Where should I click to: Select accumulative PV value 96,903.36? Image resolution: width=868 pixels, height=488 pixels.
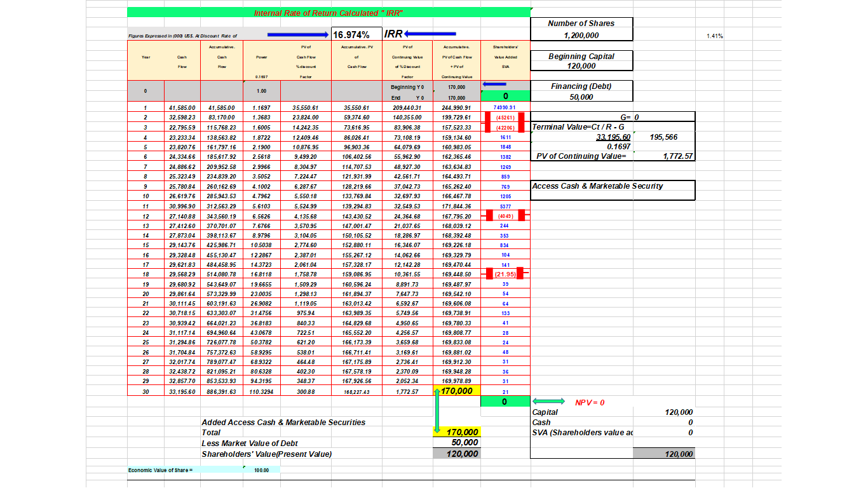(x=356, y=147)
